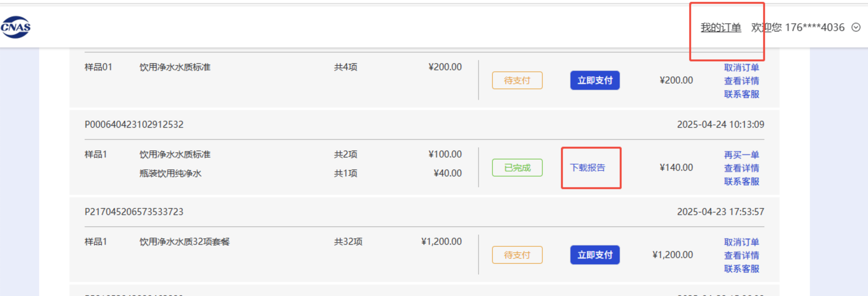View details of the ¥140.00 completed order

[x=741, y=168]
